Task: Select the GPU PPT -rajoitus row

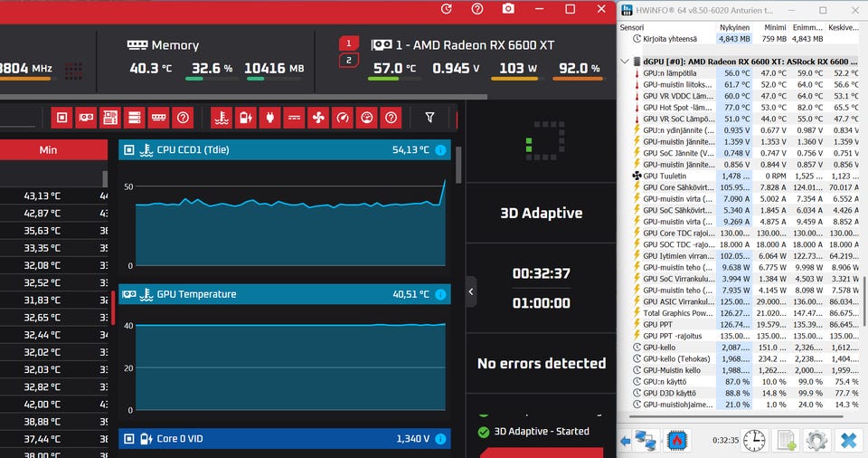Action: (746, 336)
